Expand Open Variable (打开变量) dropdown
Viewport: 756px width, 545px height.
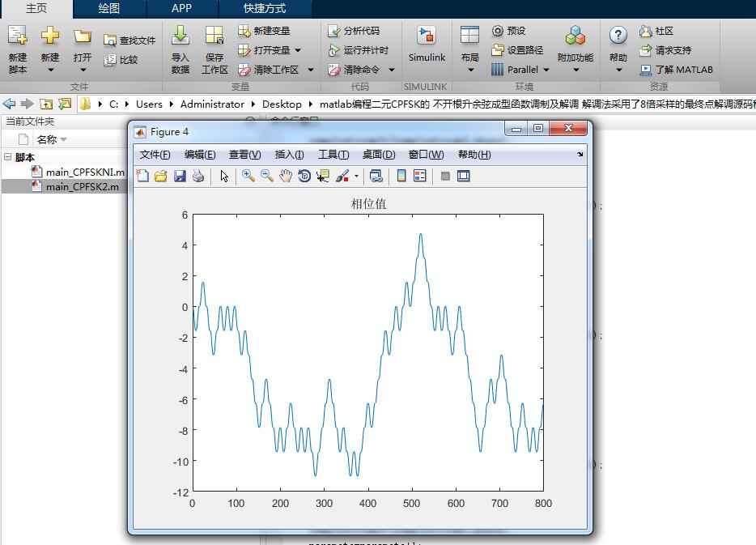[298, 50]
